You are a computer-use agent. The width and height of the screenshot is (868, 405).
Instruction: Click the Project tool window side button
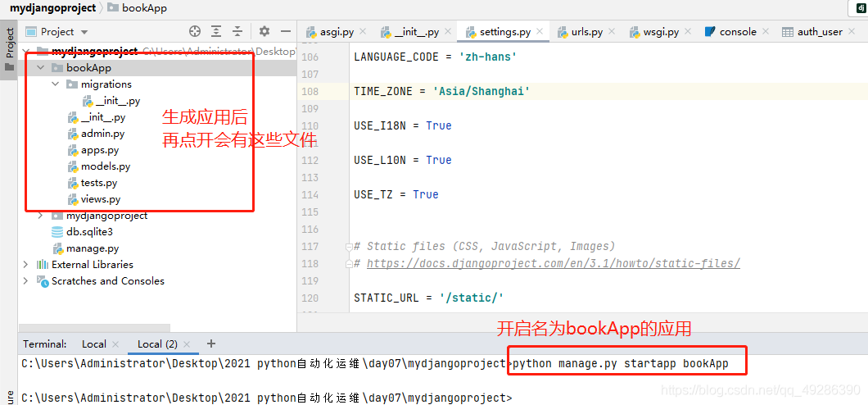click(8, 50)
